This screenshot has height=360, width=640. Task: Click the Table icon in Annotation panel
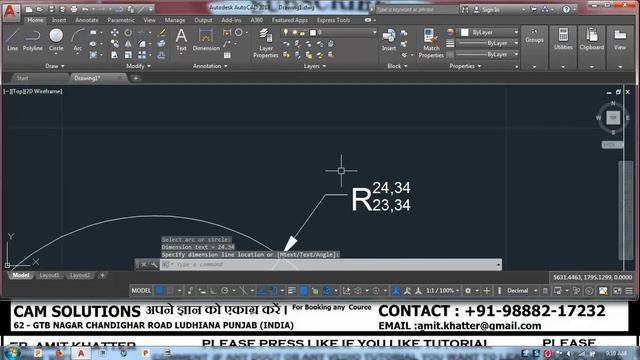pos(227,55)
